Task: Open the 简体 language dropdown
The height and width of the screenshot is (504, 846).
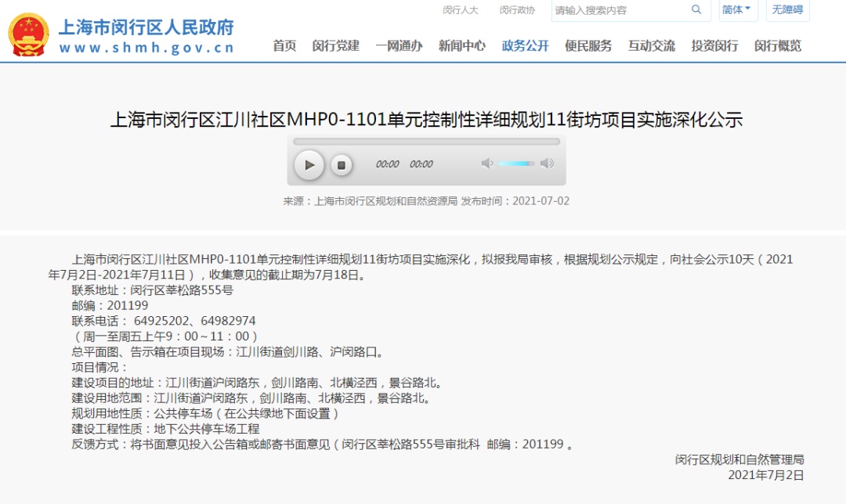Action: [x=738, y=9]
